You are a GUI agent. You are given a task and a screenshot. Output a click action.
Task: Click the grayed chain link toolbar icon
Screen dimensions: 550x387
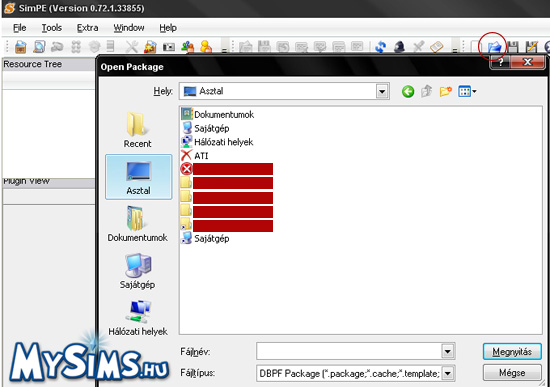[57, 46]
